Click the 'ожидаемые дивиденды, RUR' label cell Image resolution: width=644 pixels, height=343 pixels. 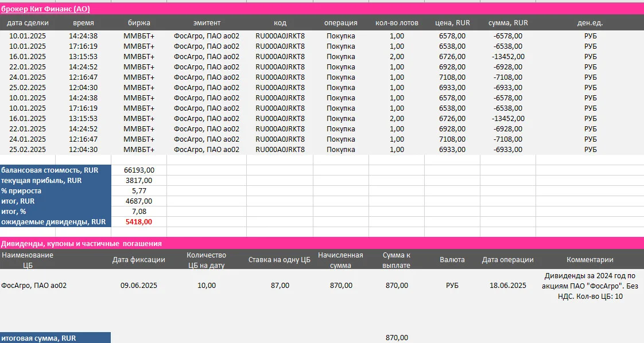(56, 221)
